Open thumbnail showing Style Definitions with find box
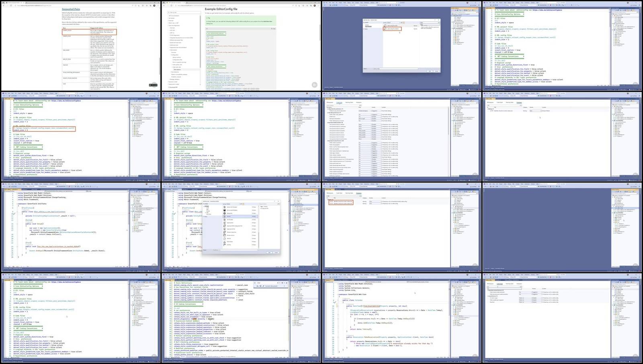Image resolution: width=643 pixels, height=364 pixels. [241, 318]
